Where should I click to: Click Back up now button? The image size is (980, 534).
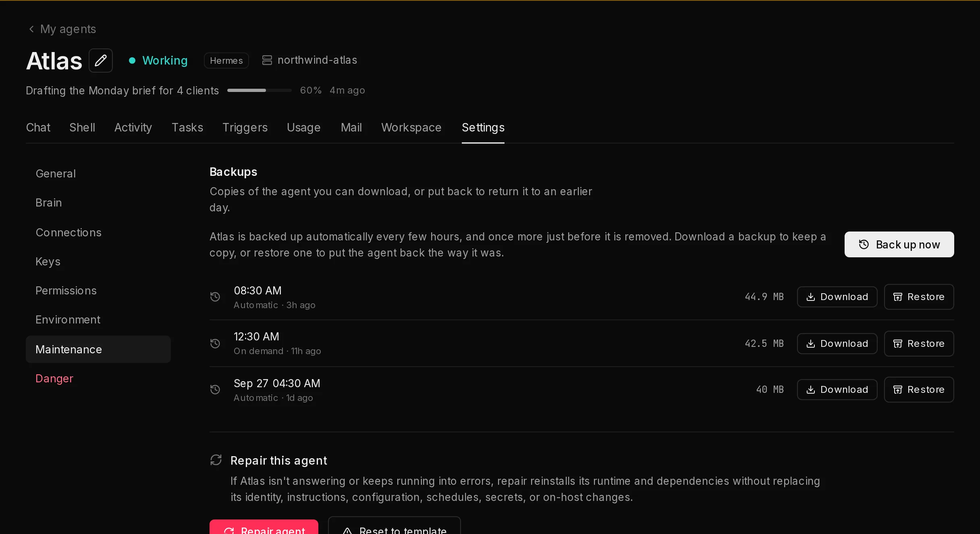pyautogui.click(x=899, y=244)
